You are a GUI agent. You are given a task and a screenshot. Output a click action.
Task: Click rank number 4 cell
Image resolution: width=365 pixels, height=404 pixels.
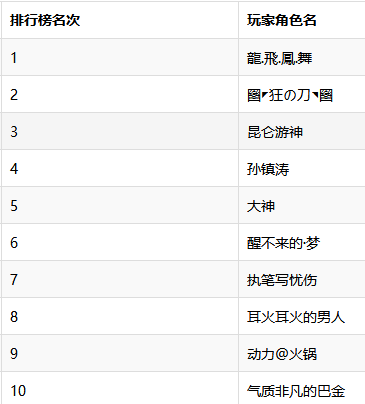click(120, 168)
